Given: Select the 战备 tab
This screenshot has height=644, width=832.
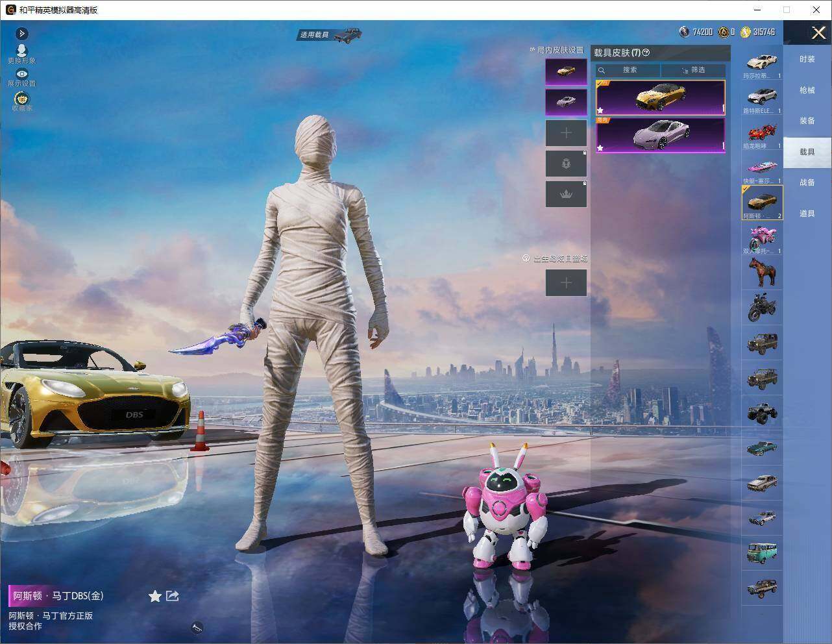Looking at the screenshot, I should [x=807, y=182].
